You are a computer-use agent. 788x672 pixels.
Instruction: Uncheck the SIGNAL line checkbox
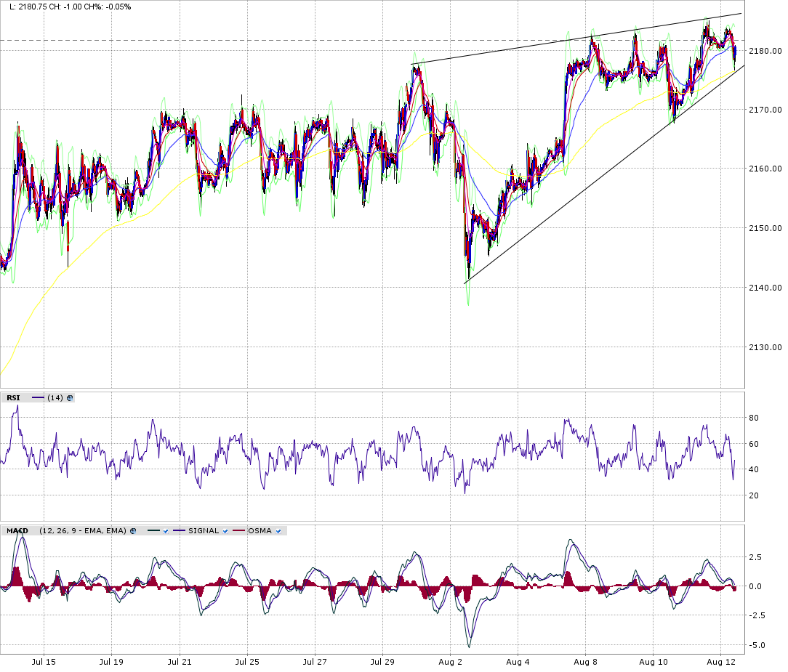point(225,531)
